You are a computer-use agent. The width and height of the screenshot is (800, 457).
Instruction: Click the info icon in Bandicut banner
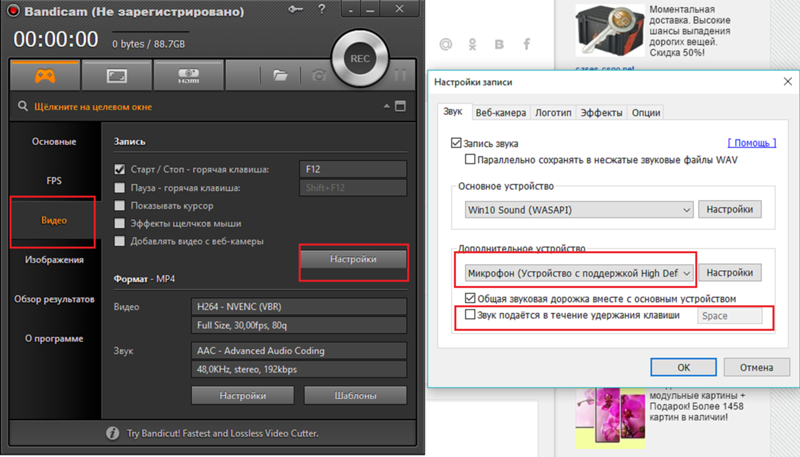pyautogui.click(x=112, y=433)
